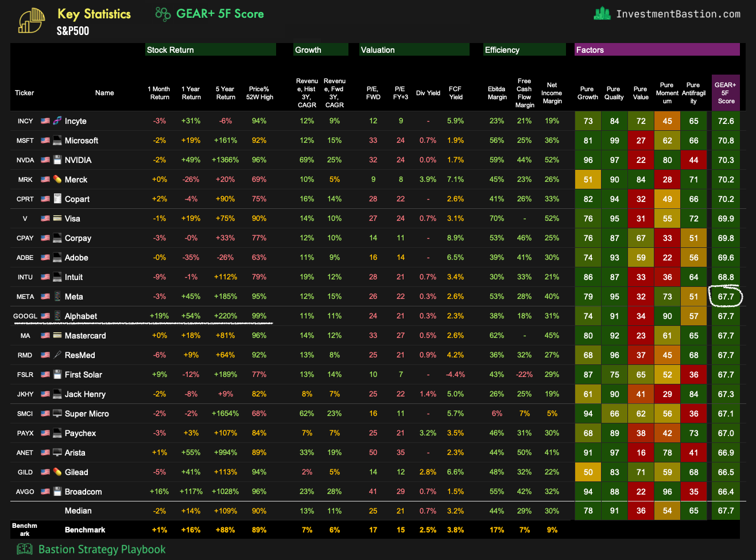Click the Mastercard company name
Viewport: 756px width, 560px height.
[85, 336]
